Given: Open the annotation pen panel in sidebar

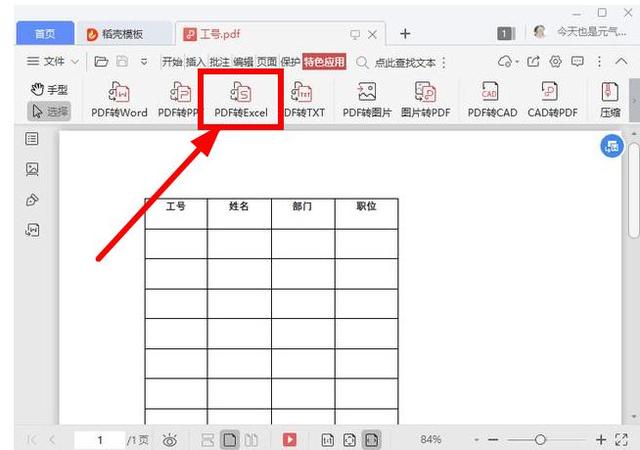Looking at the screenshot, I should pos(32,200).
